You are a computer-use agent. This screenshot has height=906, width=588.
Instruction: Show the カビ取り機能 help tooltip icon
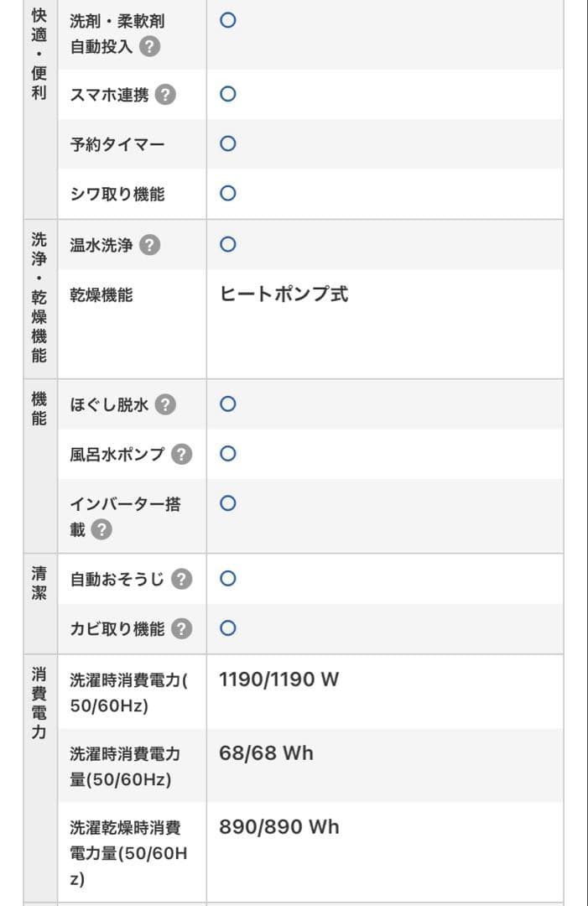click(181, 628)
